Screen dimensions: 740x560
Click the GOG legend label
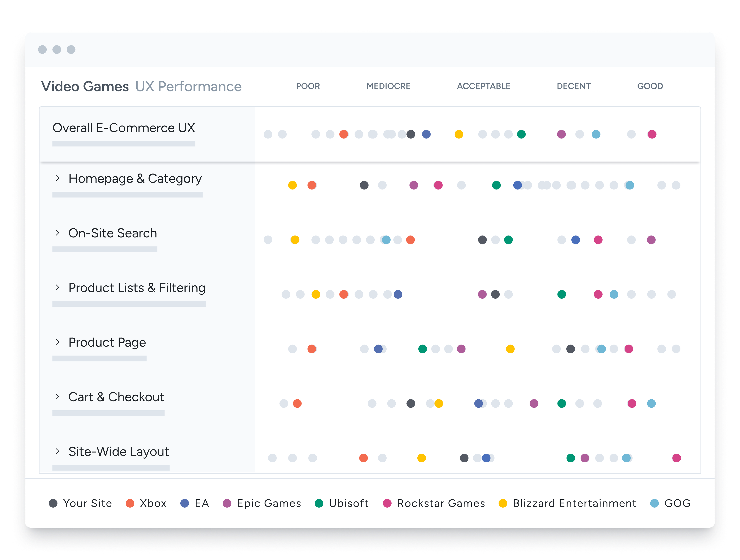pos(677,503)
